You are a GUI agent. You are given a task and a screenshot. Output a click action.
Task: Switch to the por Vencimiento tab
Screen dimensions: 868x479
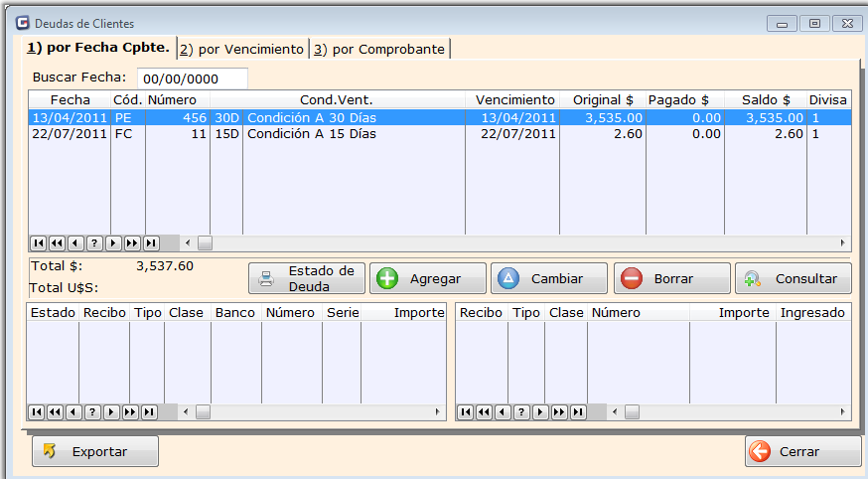click(x=241, y=49)
